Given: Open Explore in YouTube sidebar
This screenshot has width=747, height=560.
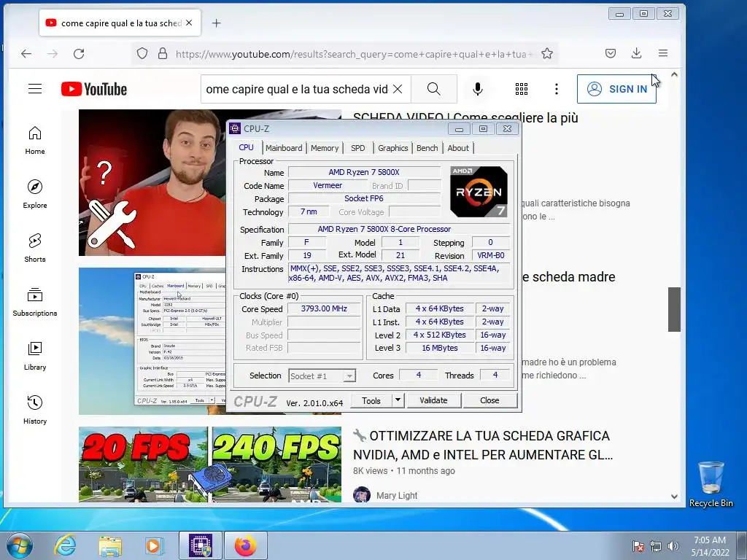Looking at the screenshot, I should pos(35,194).
